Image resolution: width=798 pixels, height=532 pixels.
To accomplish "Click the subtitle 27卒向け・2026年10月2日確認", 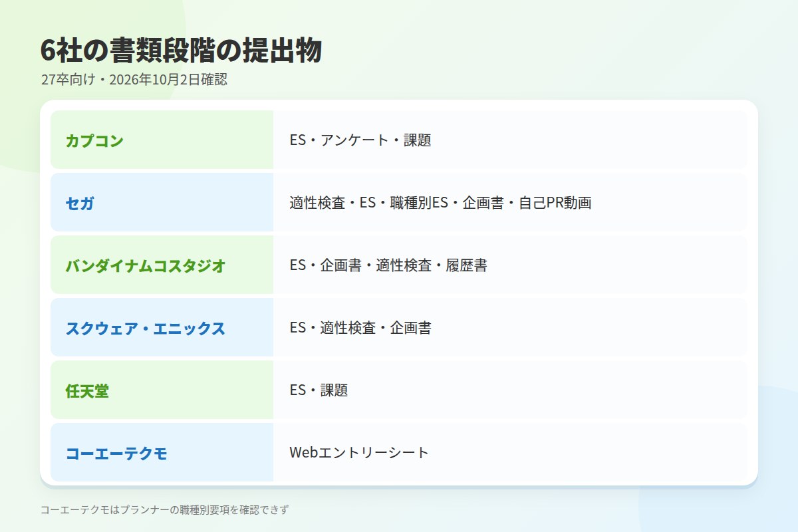I will pos(134,80).
